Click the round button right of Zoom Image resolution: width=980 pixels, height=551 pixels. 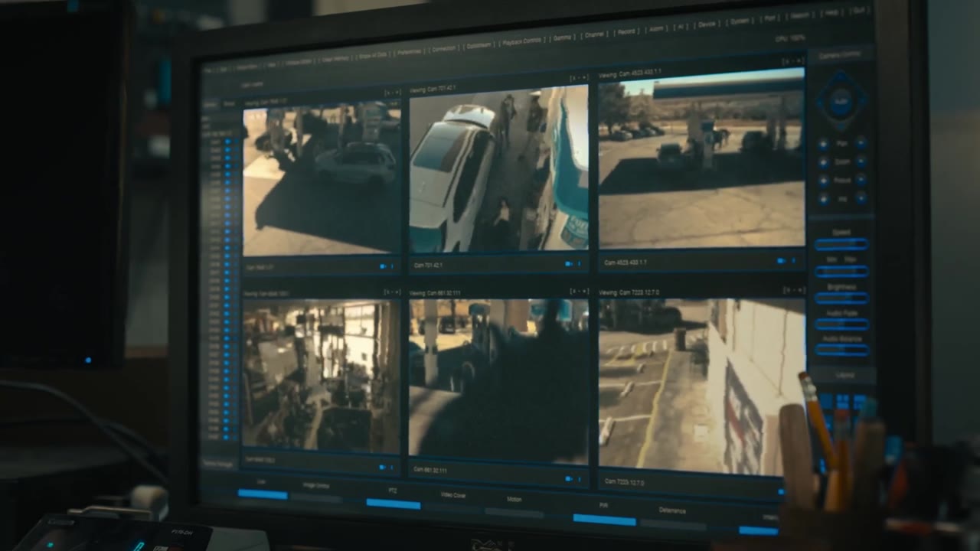[861, 161]
